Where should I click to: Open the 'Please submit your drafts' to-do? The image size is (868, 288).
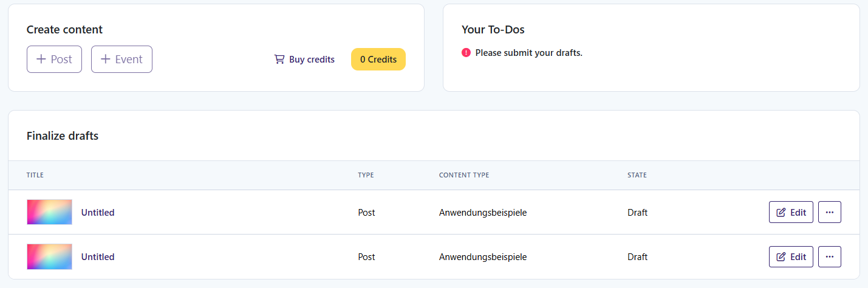point(528,53)
